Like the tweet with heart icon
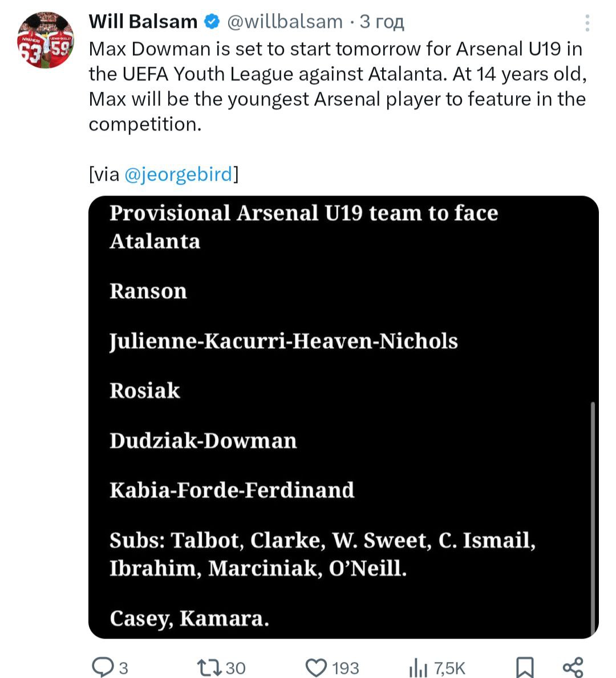The height and width of the screenshot is (678, 616). click(317, 667)
